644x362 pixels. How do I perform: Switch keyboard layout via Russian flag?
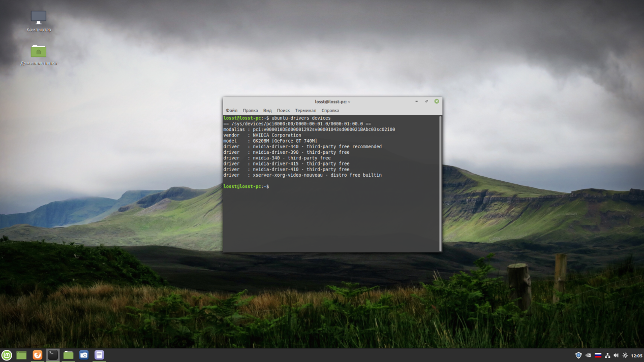(x=598, y=355)
